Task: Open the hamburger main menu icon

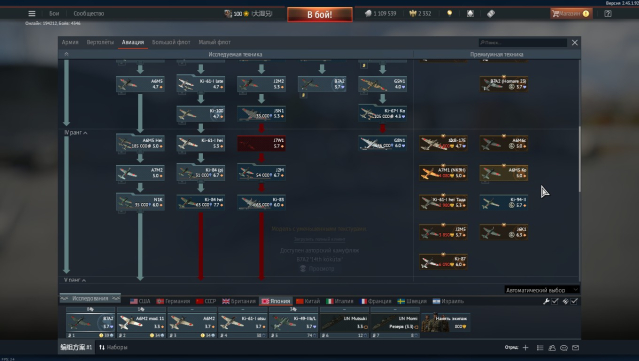Action: click(x=31, y=13)
